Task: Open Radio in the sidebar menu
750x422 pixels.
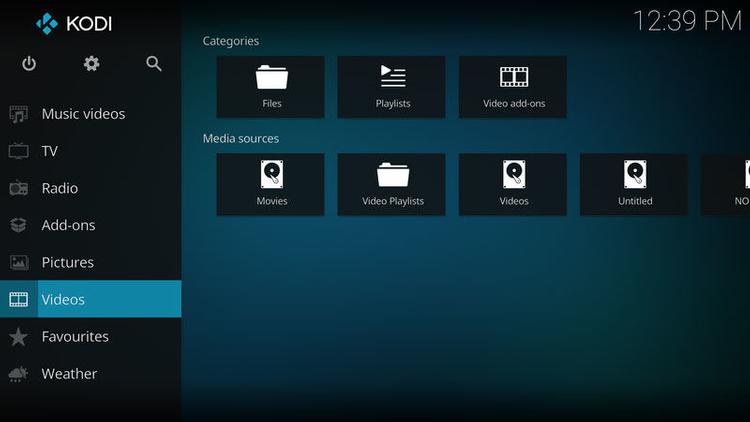Action: (x=59, y=188)
